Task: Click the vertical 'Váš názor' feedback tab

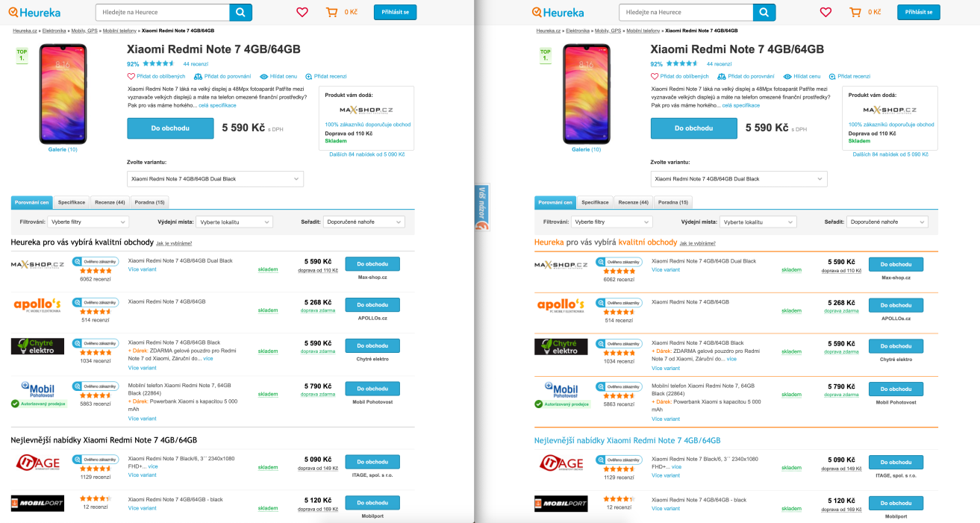Action: pyautogui.click(x=482, y=207)
